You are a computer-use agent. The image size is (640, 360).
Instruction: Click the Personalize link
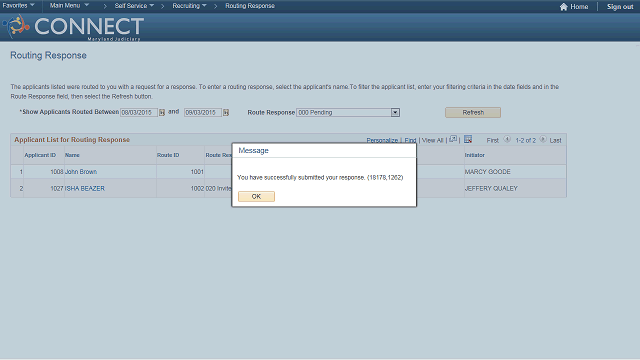click(x=382, y=140)
